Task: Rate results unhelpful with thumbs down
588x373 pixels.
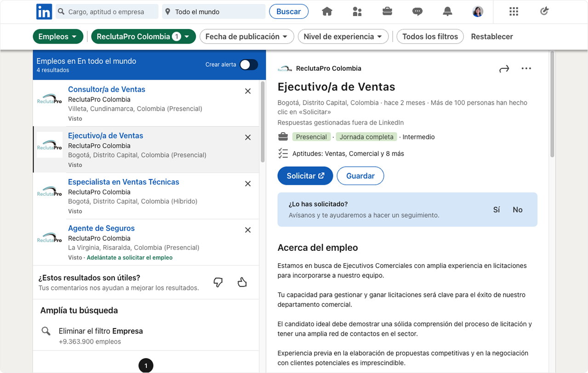Action: 217,283
